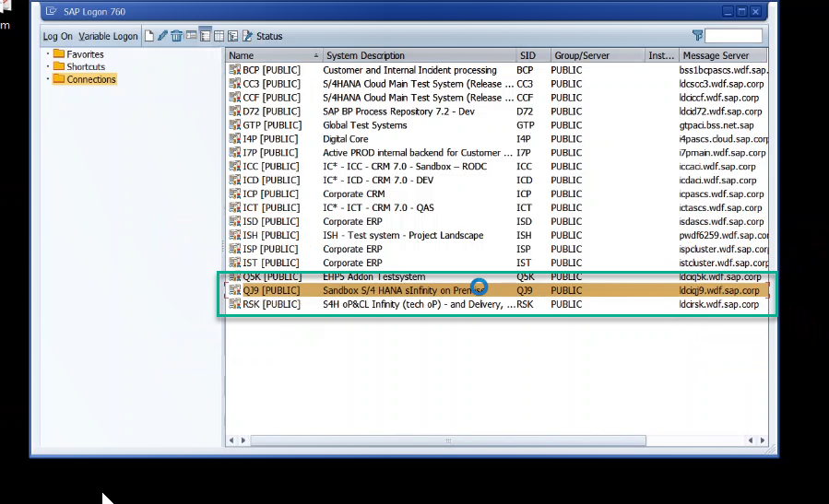Click 'Corporate CRM' description
Viewport: 829px width, 504px height.
(354, 193)
